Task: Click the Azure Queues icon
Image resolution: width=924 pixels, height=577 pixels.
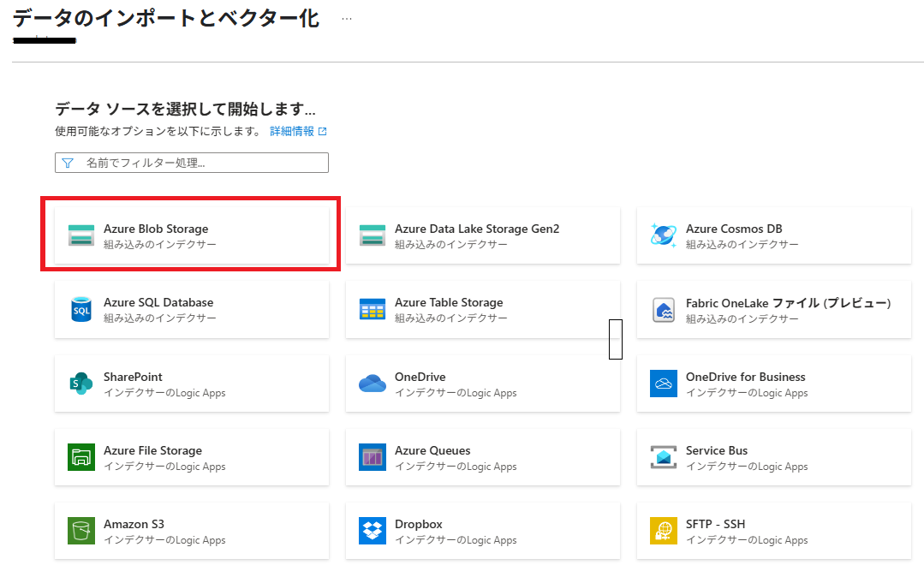Action: (373, 457)
